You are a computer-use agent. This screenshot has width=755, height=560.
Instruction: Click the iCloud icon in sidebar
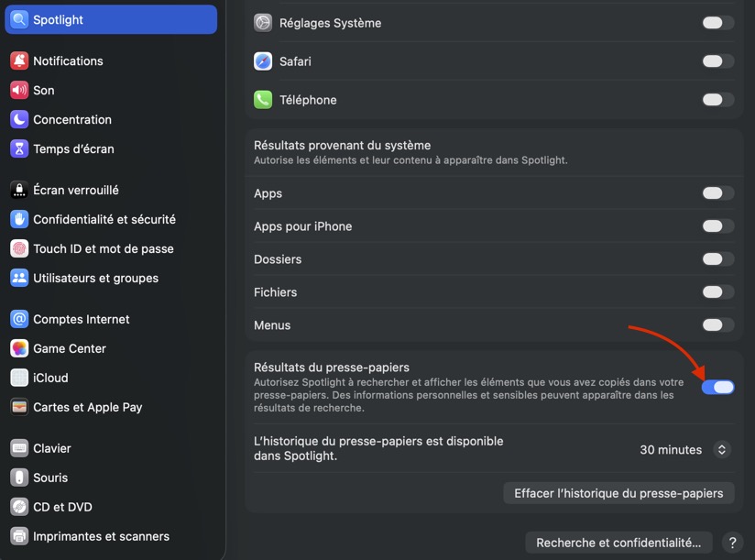pos(19,379)
